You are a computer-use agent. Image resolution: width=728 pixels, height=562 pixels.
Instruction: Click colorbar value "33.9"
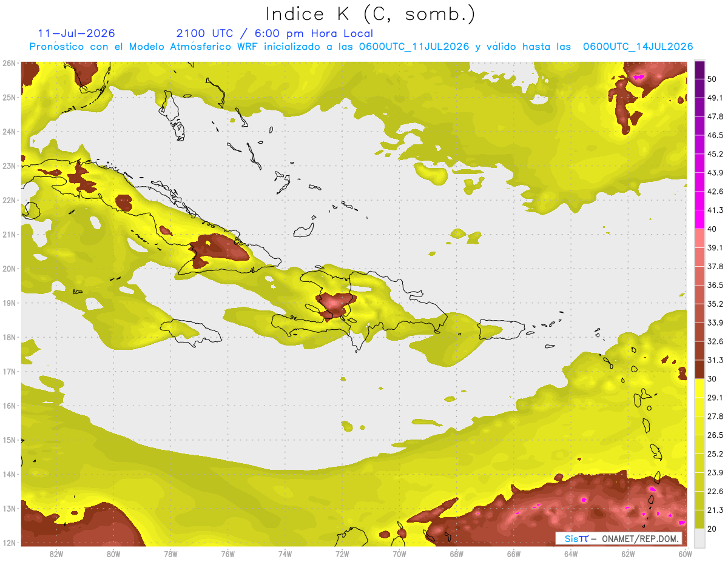coord(715,323)
